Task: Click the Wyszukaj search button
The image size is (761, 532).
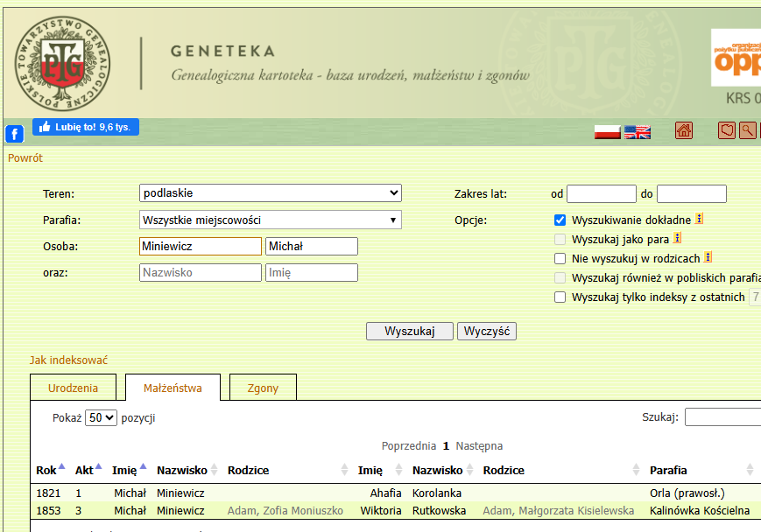Action: coord(410,332)
